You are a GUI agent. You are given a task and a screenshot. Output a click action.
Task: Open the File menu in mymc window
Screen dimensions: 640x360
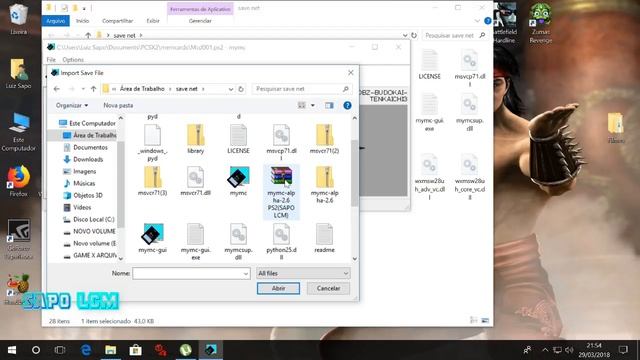click(x=51, y=60)
